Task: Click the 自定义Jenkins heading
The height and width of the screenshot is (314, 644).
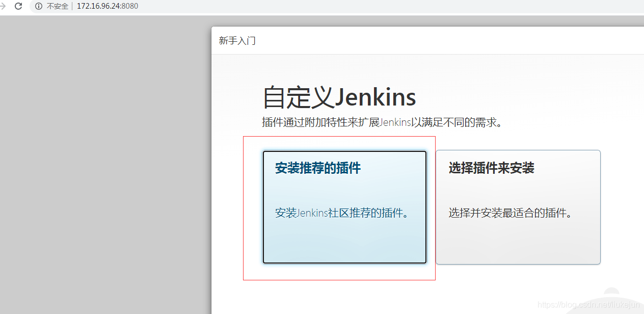Action: [339, 97]
